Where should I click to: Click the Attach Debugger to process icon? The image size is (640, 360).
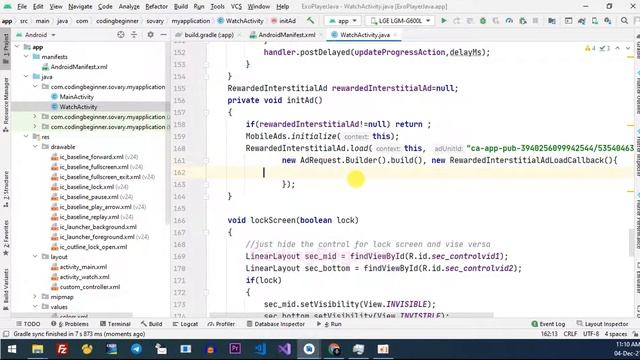(x=523, y=20)
